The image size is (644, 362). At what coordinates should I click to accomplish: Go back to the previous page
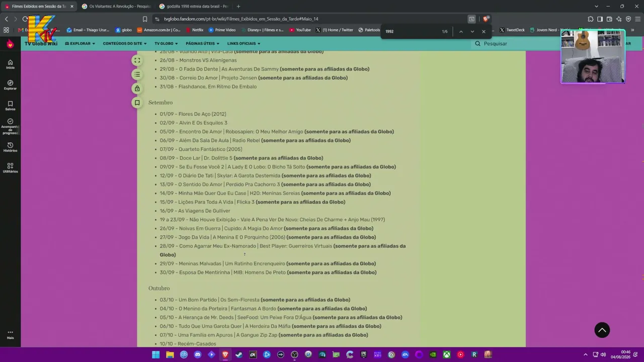(x=7, y=19)
